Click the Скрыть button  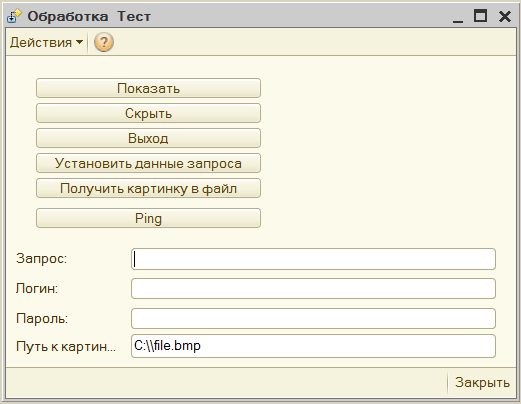(x=148, y=113)
